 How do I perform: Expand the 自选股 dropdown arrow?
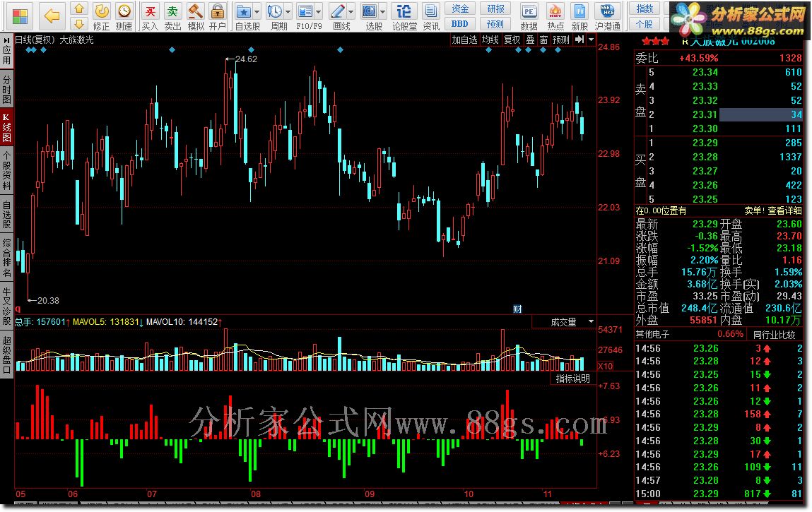[x=257, y=11]
